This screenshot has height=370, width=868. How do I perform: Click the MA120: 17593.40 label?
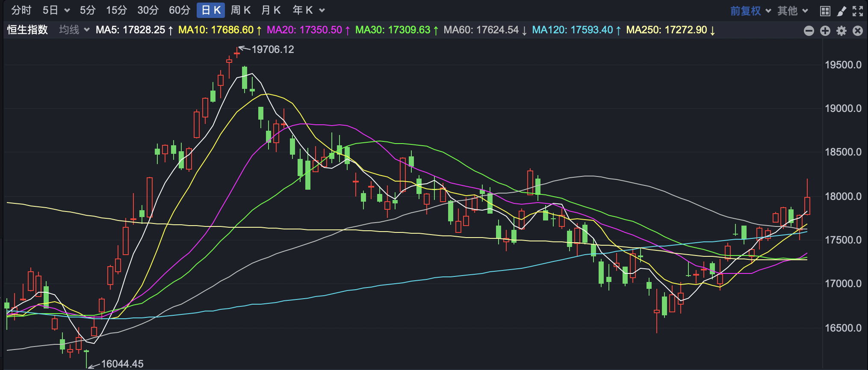[576, 30]
